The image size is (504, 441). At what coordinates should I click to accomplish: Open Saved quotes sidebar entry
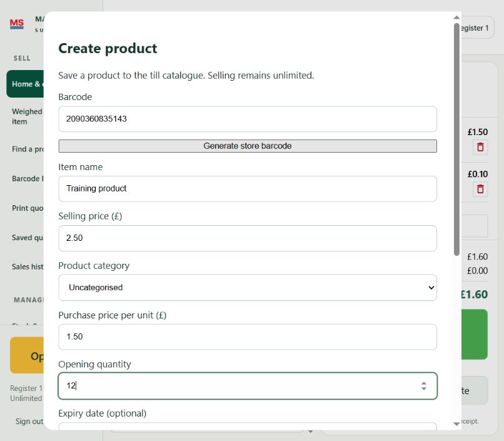coord(28,238)
